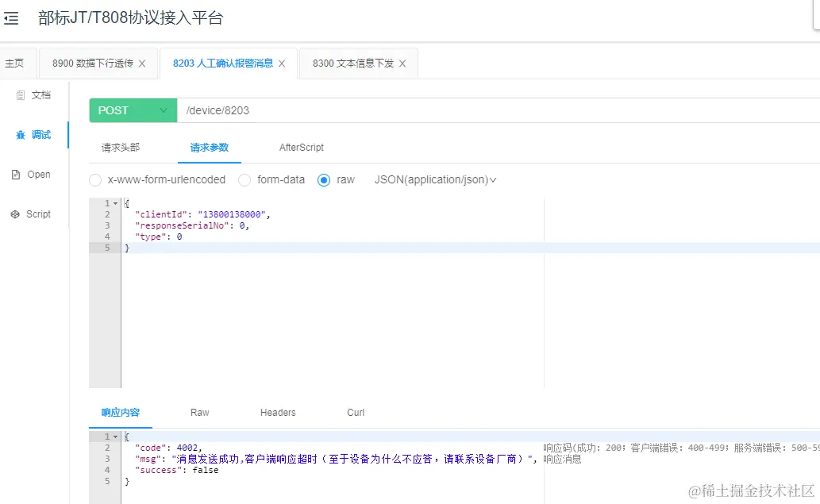Collapse the sidebar with the menu fold icon
This screenshot has width=820, height=504.
coord(11,18)
